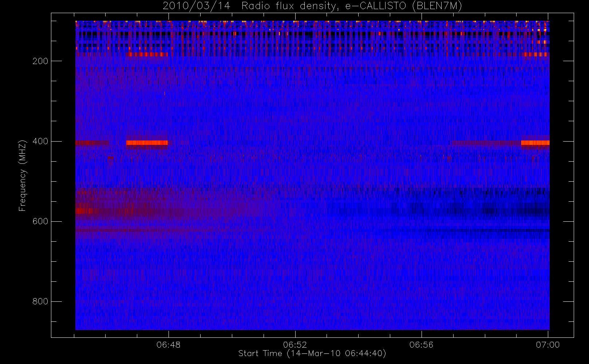Click the "Start Time (14-Mar-10 06:44:40)" label
Viewport: 589px width, 364px height.
[312, 353]
